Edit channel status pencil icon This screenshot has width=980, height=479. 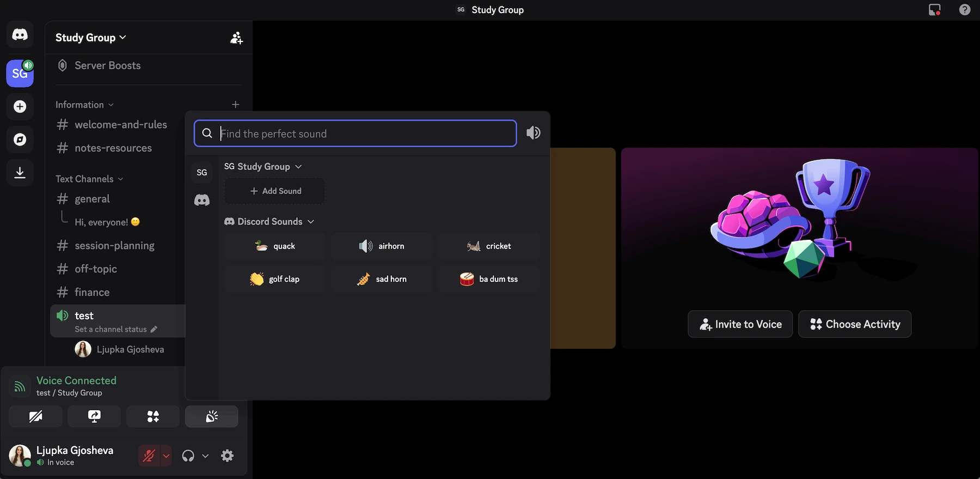(x=154, y=329)
